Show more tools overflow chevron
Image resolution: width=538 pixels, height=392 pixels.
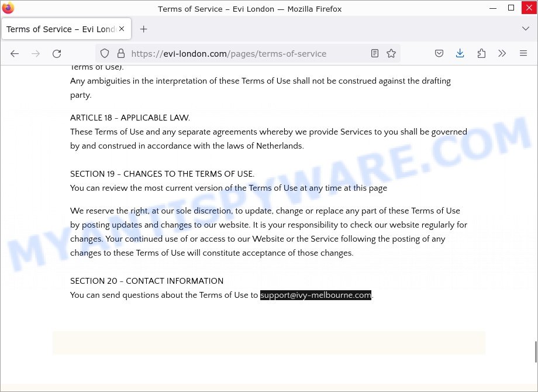pyautogui.click(x=502, y=53)
